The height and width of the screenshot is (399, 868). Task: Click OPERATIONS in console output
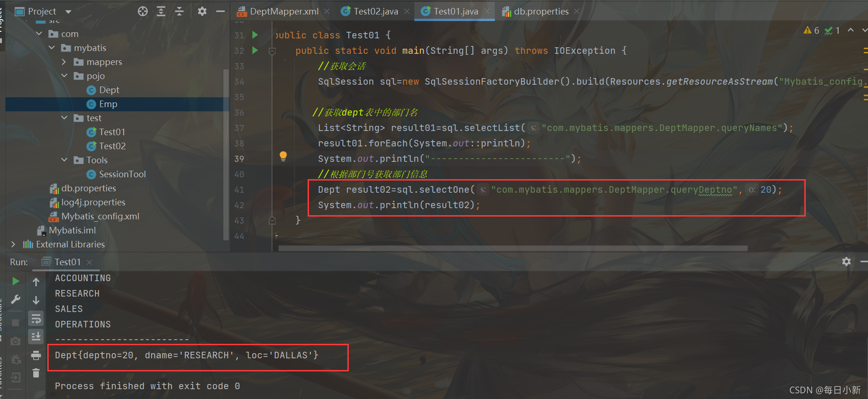point(83,324)
